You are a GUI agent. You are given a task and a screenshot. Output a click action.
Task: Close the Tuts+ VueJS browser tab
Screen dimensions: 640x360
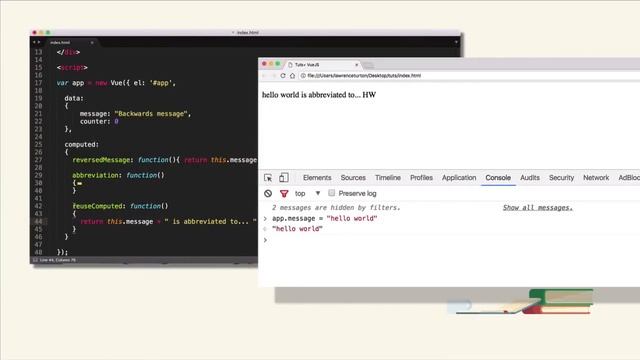click(356, 64)
